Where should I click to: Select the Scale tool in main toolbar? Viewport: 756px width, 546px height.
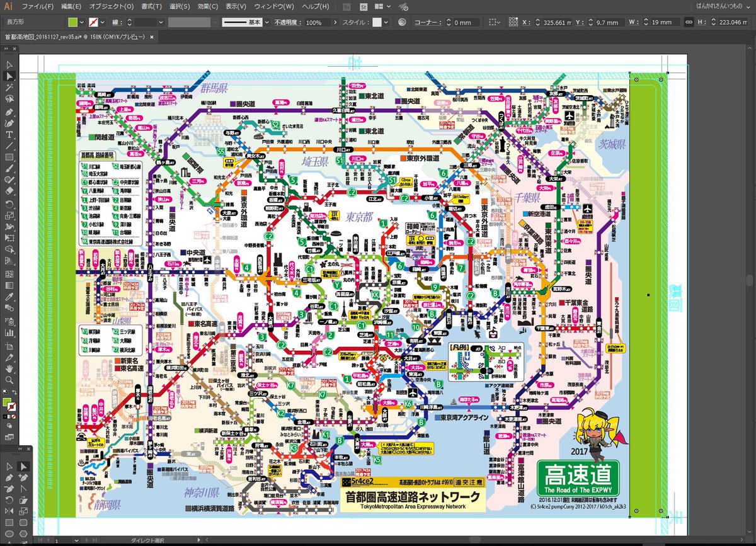point(9,215)
